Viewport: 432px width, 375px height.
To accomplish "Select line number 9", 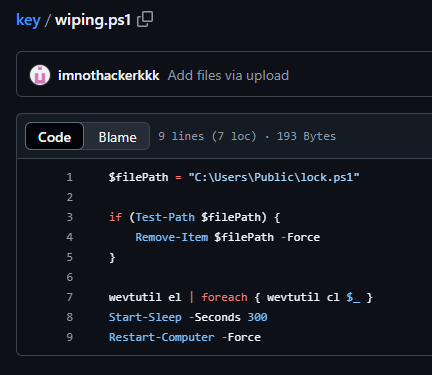I will pyautogui.click(x=69, y=337).
